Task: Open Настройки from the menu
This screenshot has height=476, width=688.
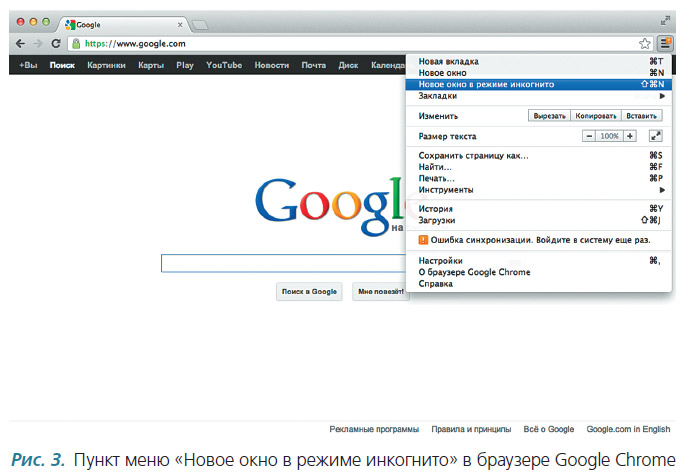Action: point(538,261)
